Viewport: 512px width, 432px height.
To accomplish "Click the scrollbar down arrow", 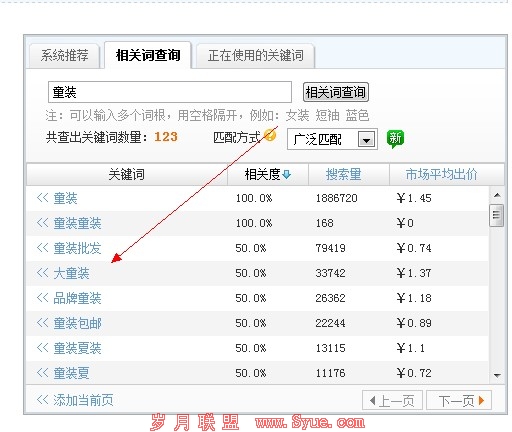I will coord(497,375).
